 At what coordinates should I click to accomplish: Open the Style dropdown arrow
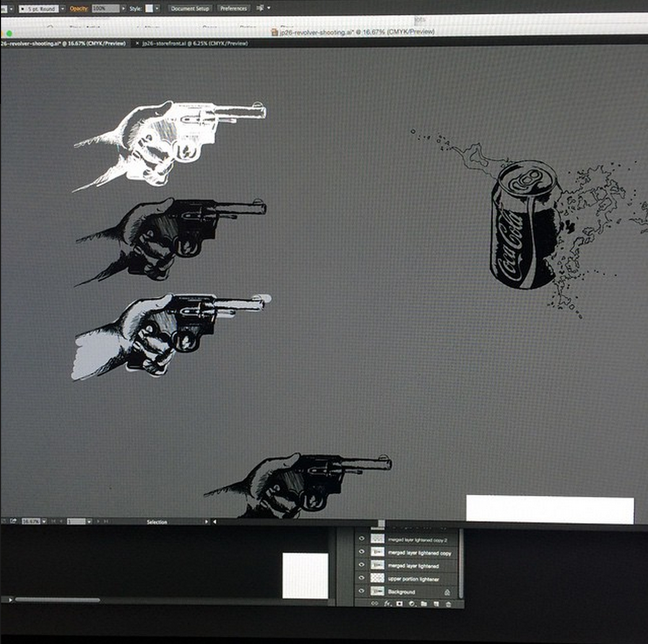[x=157, y=9]
